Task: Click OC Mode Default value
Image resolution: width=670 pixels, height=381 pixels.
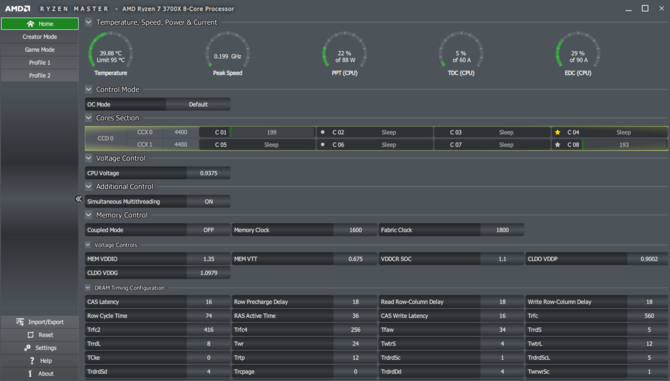Action: pos(198,104)
